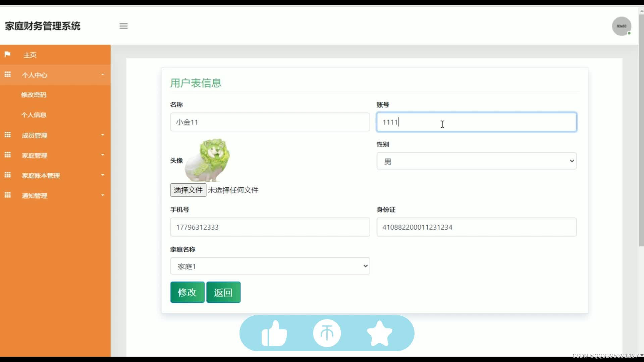Image resolution: width=644 pixels, height=362 pixels.
Task: Click the user avatar icon top right
Action: pos(622,25)
